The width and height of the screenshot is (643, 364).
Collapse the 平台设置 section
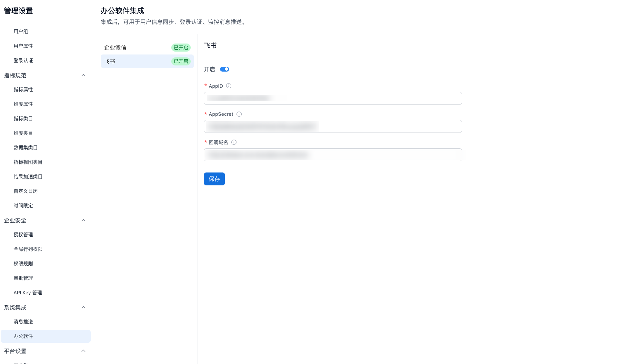[x=83, y=351]
